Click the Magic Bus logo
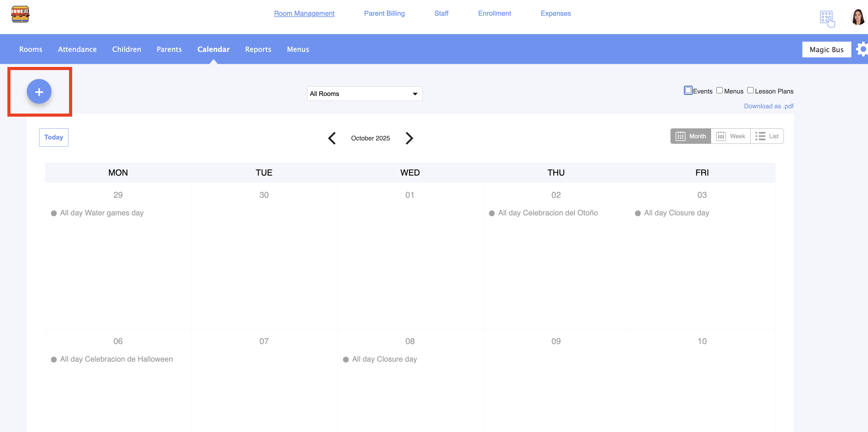The height and width of the screenshot is (432, 868). (x=20, y=14)
